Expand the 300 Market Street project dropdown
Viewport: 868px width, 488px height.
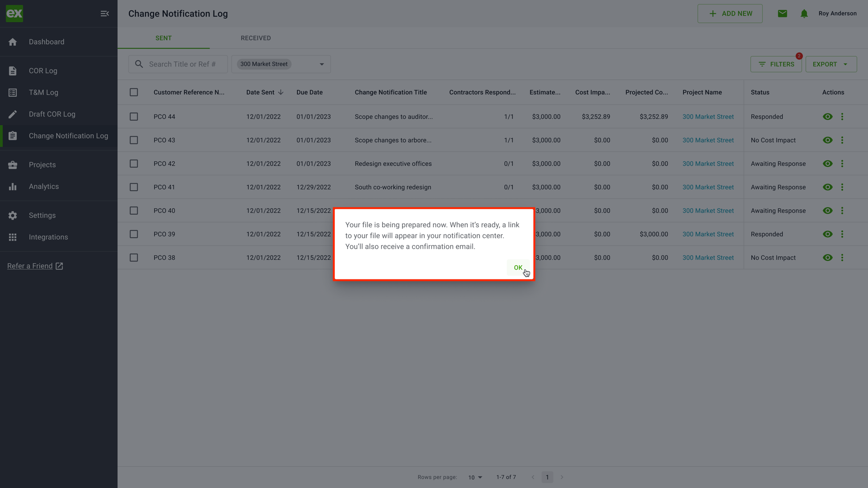[x=322, y=64]
